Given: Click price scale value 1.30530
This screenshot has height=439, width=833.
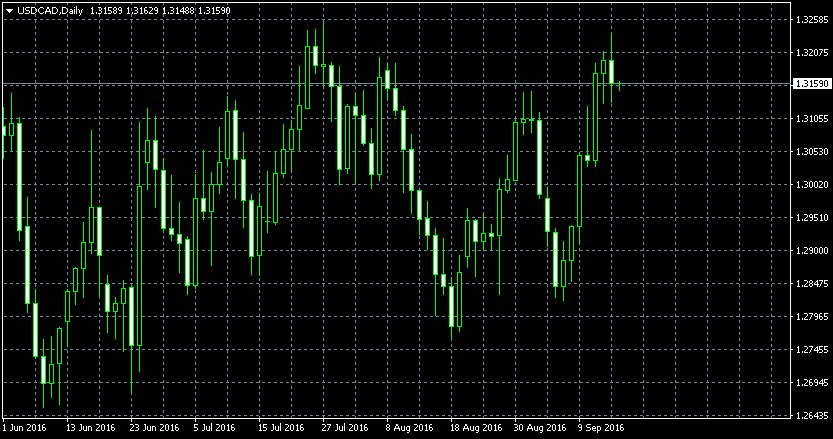Looking at the screenshot, I should 812,151.
